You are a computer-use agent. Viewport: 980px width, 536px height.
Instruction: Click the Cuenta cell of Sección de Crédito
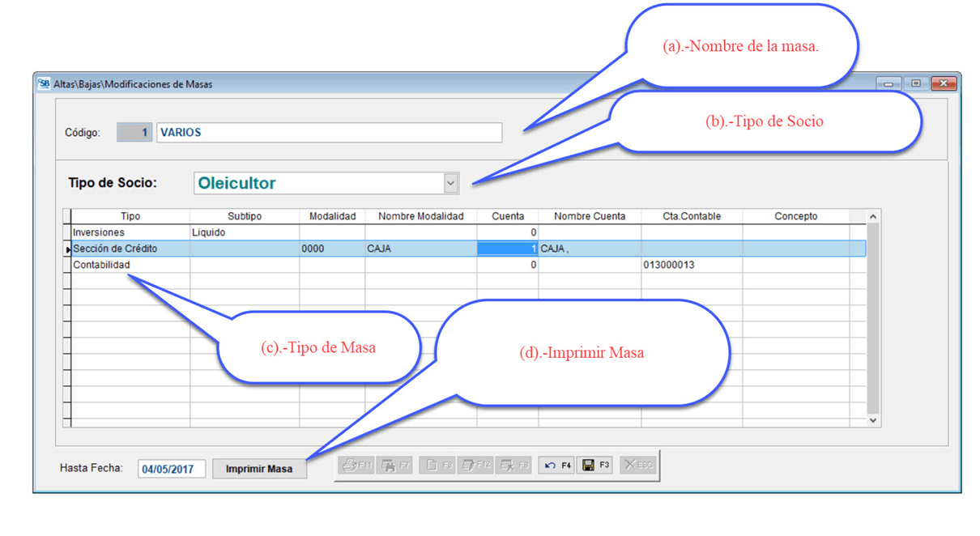tap(507, 249)
